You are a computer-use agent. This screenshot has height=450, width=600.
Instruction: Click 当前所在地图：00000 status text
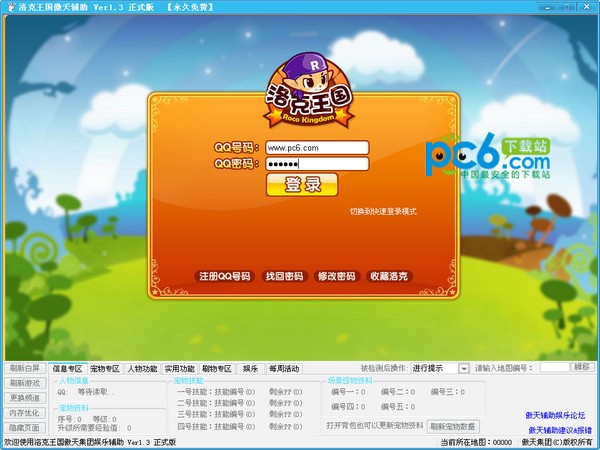[x=476, y=442]
